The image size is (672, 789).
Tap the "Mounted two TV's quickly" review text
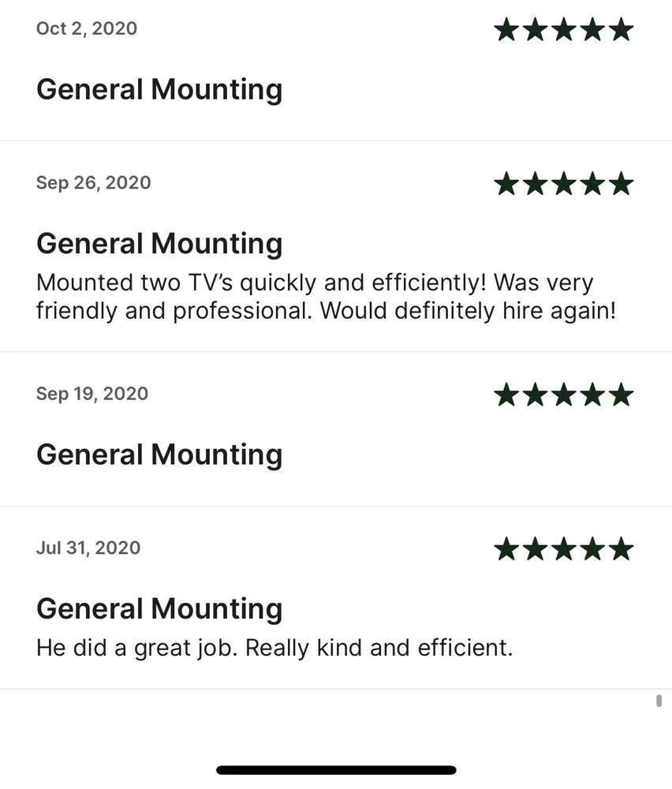(x=325, y=297)
